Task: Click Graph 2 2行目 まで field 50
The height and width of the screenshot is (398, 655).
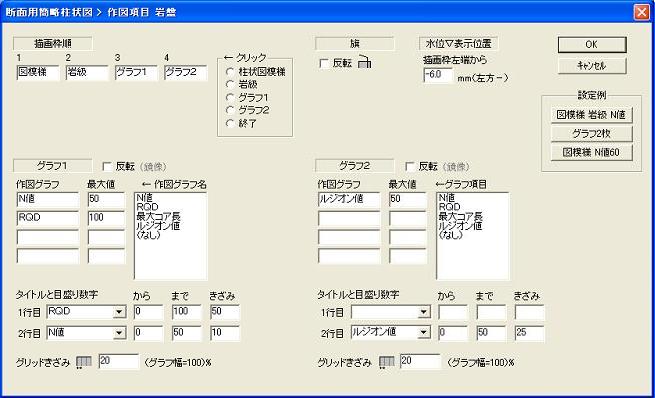Action: click(x=491, y=333)
